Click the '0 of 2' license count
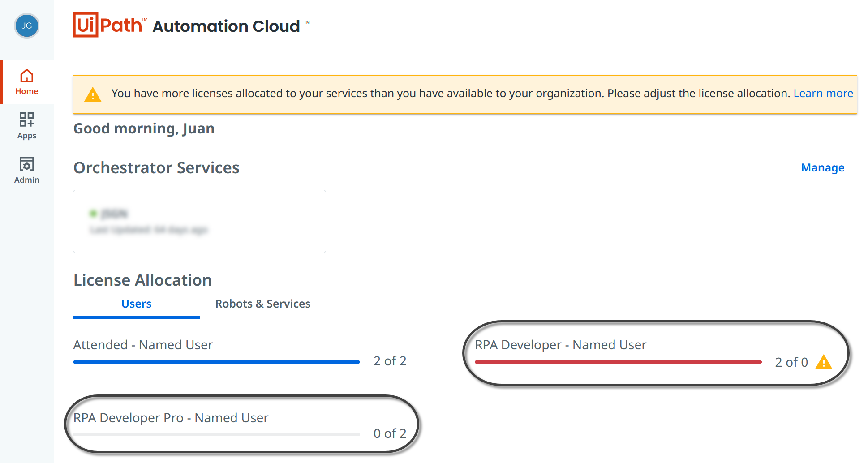 coord(390,433)
